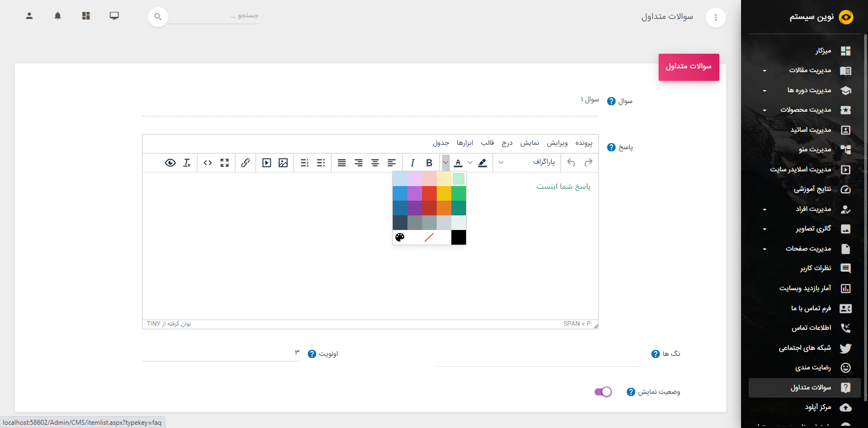Open the ویرایش editor menu

(557, 143)
